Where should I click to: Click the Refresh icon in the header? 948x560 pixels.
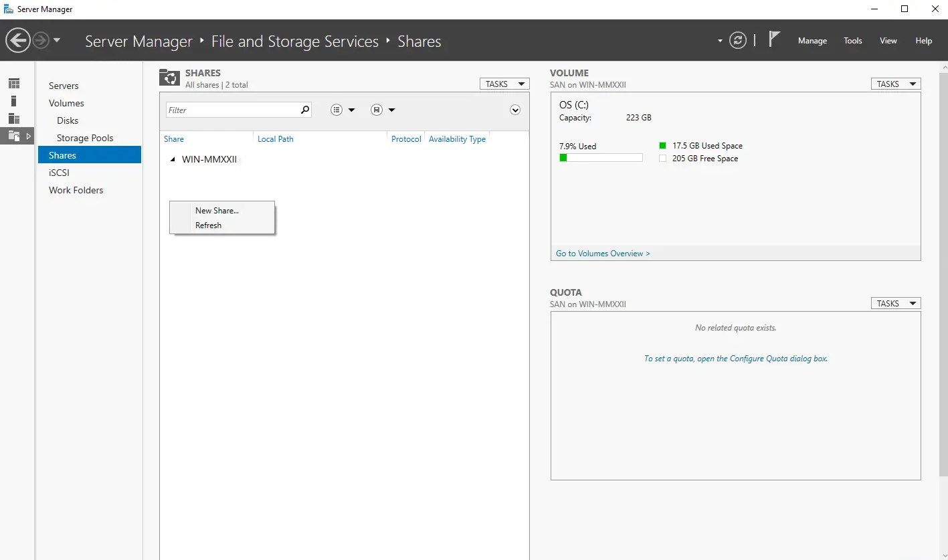(x=738, y=40)
